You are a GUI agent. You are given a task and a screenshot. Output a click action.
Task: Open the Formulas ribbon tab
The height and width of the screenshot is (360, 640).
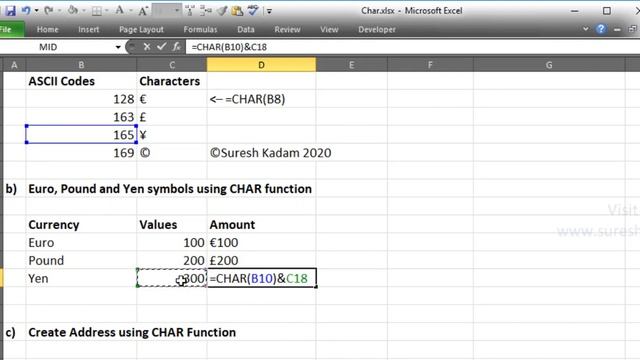[x=200, y=29]
